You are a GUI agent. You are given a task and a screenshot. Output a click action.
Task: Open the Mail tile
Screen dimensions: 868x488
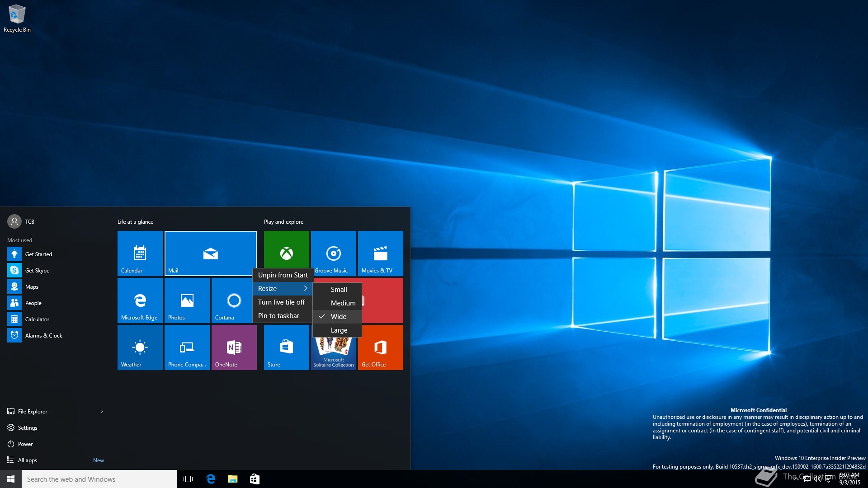pos(211,253)
